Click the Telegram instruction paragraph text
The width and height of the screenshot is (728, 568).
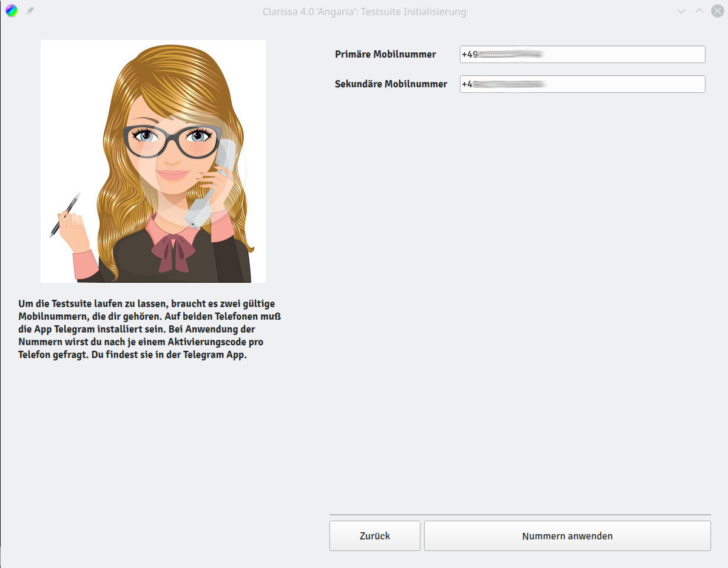coord(150,329)
